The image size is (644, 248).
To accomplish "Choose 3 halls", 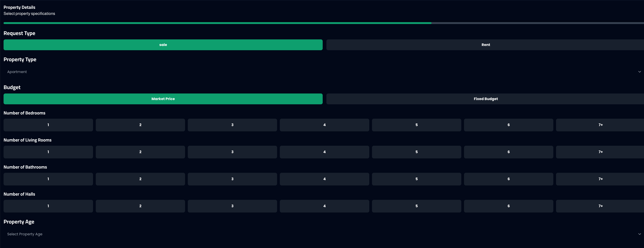I will pyautogui.click(x=232, y=206).
